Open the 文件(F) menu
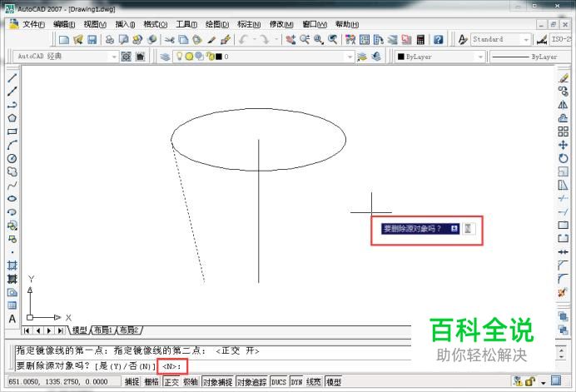The image size is (576, 392). pos(33,24)
